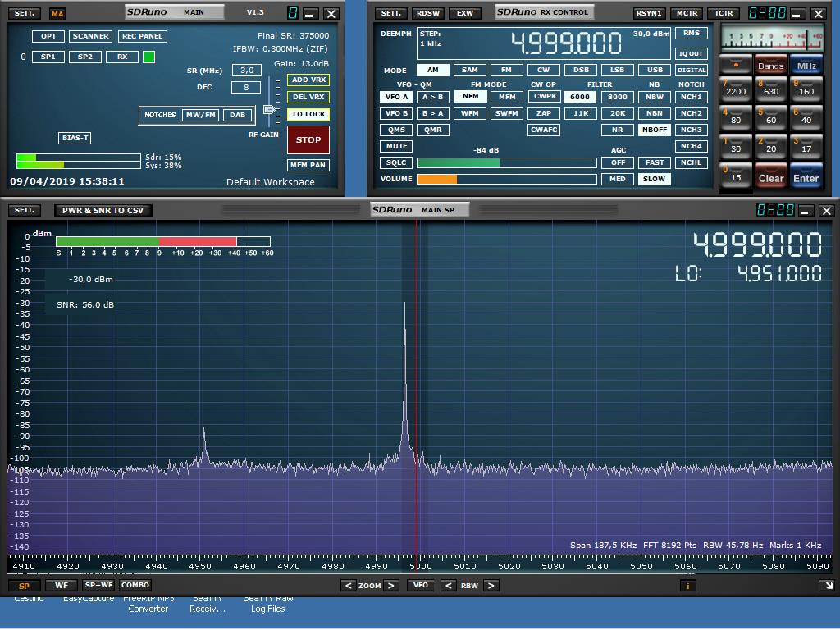Click the corner arrow in Main SP bar
The width and height of the screenshot is (840, 630).
coord(828,586)
